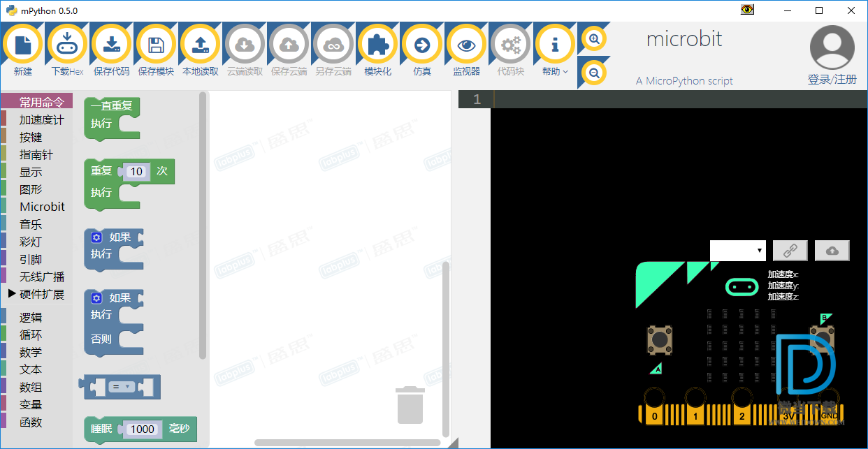Click the sleep value field showing 1000
Image resolution: width=868 pixels, height=449 pixels.
[143, 429]
